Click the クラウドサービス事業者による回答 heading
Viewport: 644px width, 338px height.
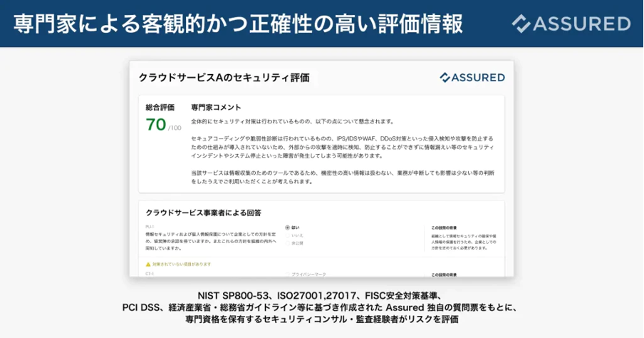pyautogui.click(x=203, y=213)
